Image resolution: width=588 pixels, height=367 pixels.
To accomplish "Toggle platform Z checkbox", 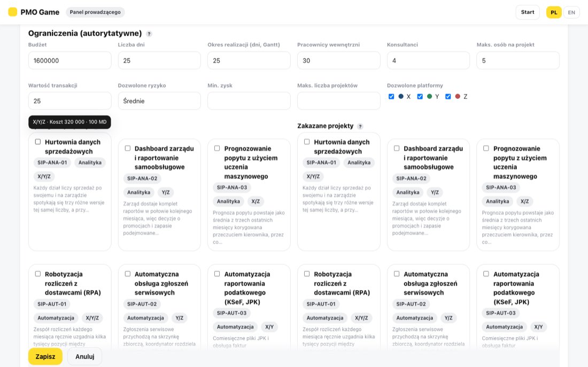I will (448, 96).
